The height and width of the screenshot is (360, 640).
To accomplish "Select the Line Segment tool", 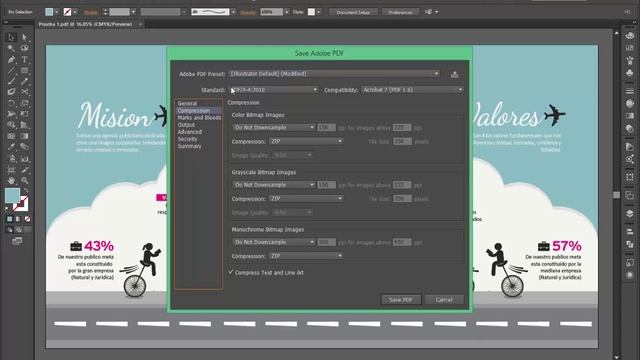I will (x=11, y=71).
